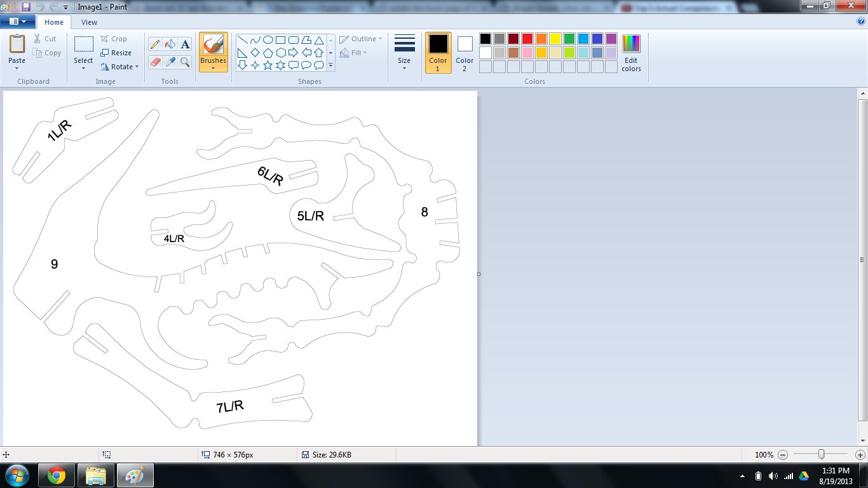Open Edit colors dialog

pos(631,53)
